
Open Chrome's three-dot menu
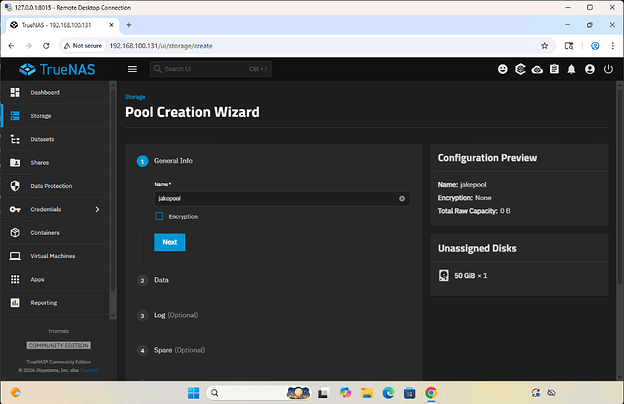[612, 46]
